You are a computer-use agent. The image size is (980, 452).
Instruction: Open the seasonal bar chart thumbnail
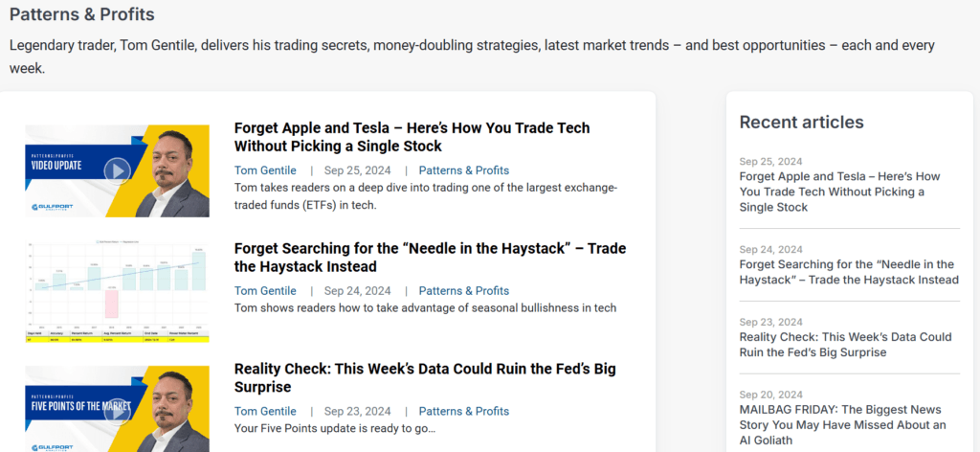[x=117, y=291]
